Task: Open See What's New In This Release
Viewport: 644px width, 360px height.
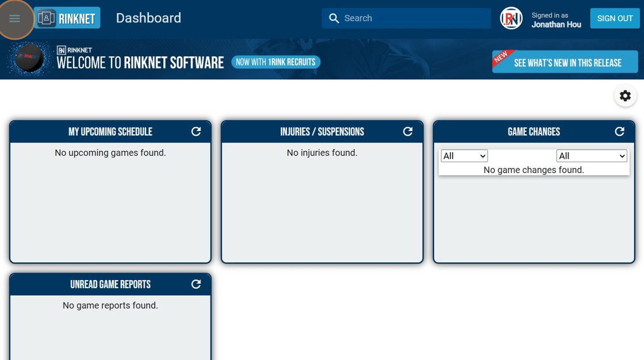Action: click(565, 62)
